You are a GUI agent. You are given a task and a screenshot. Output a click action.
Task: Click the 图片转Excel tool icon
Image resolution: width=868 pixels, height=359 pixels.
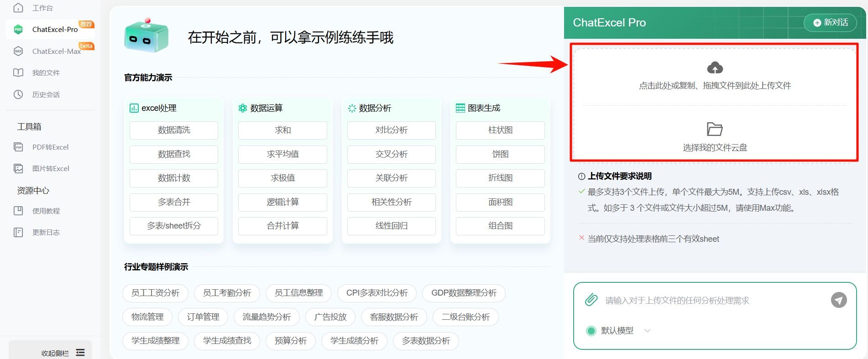18,168
